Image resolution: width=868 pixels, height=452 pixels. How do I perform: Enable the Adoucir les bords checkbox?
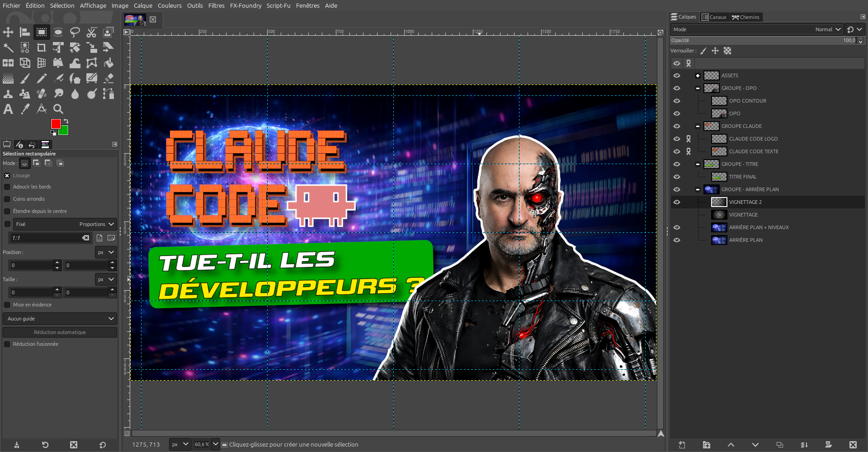click(x=7, y=187)
